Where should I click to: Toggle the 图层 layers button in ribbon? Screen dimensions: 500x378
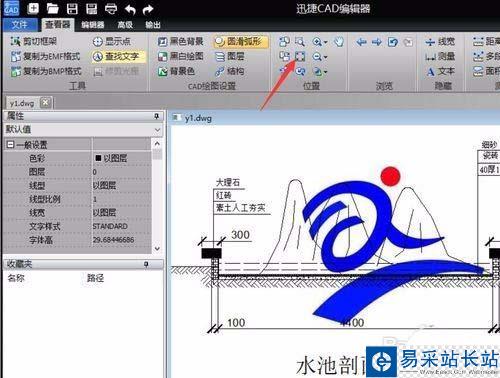[230, 56]
